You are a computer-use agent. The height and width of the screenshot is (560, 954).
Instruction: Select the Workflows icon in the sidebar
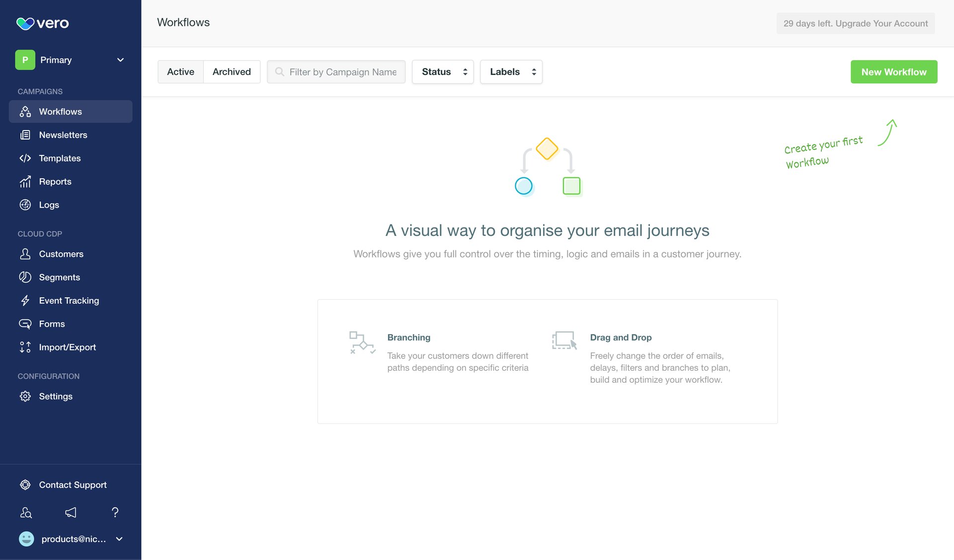25,112
